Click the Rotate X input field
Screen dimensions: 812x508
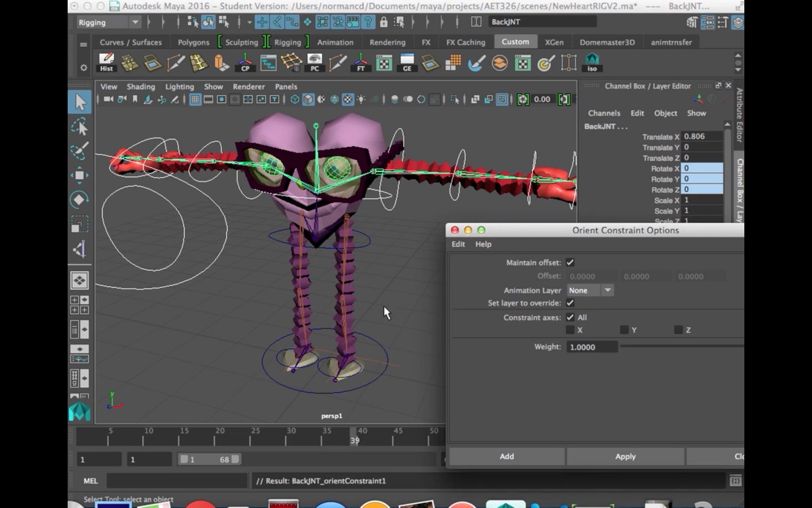tap(702, 168)
